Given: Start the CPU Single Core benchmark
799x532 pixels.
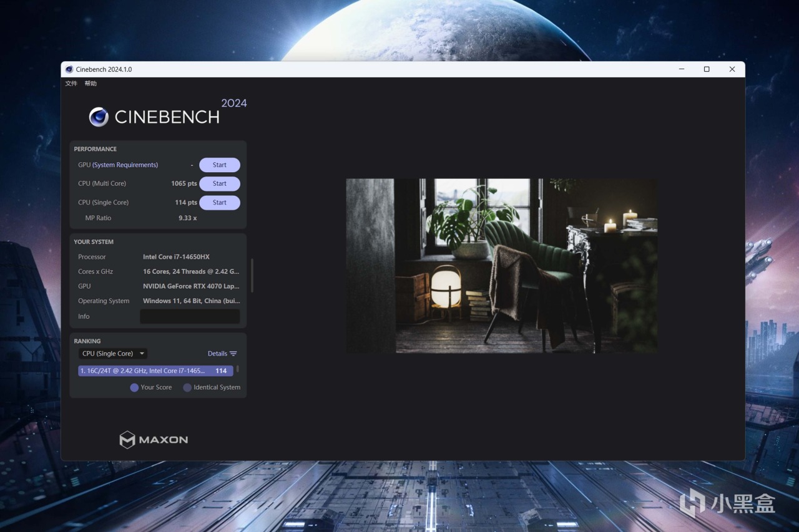Looking at the screenshot, I should (x=220, y=203).
